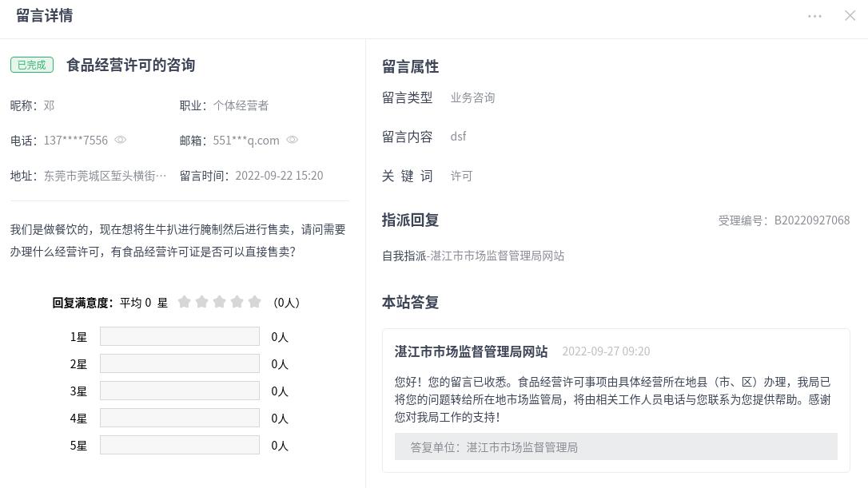This screenshot has width=868, height=488.
Task: Click the 受理编号 B20220927068
Action: [783, 220]
